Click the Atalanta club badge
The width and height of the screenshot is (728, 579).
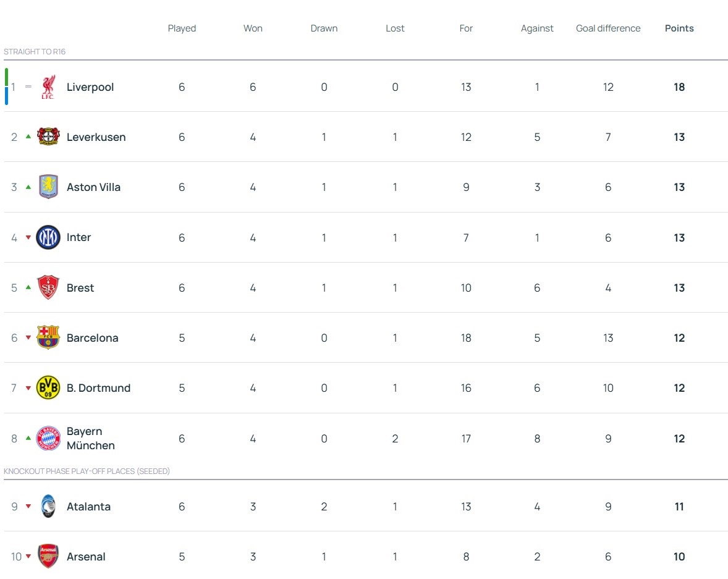pos(48,507)
